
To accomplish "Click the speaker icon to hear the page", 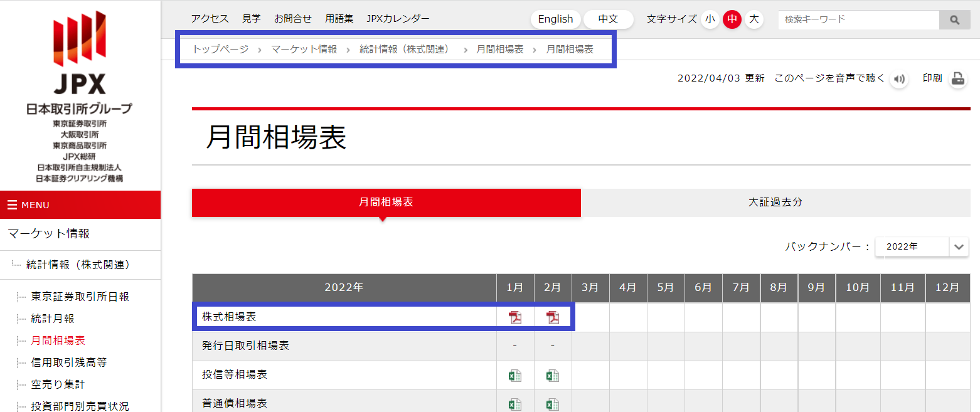I will tap(898, 79).
